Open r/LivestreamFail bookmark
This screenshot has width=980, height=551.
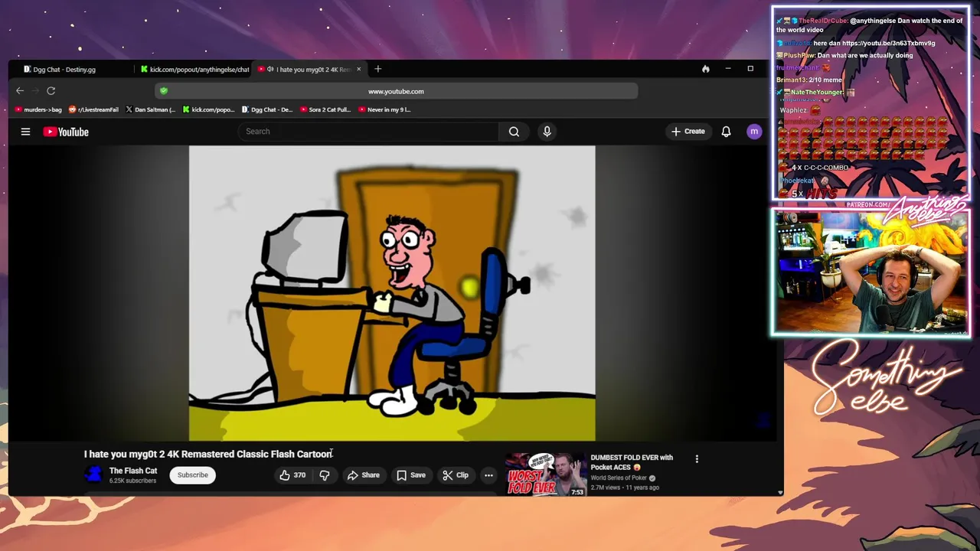tap(93, 109)
